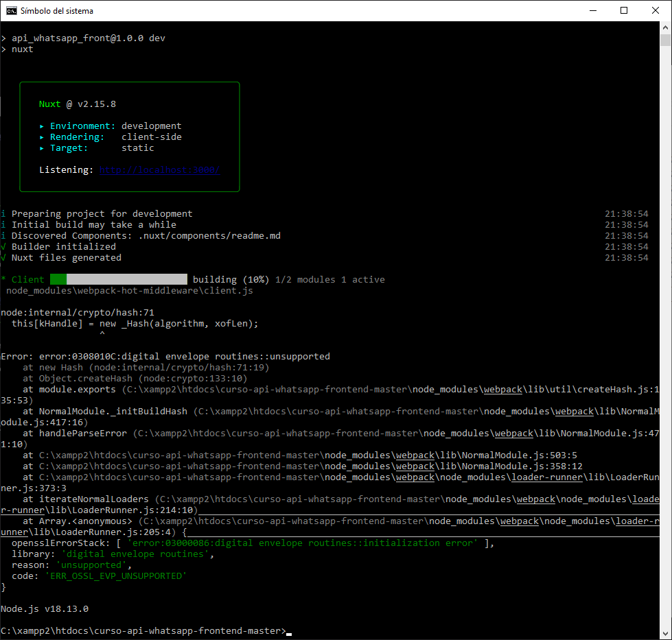The image size is (672, 640).
Task: Open the webpack link in the createHash stack trace line
Action: (502, 389)
